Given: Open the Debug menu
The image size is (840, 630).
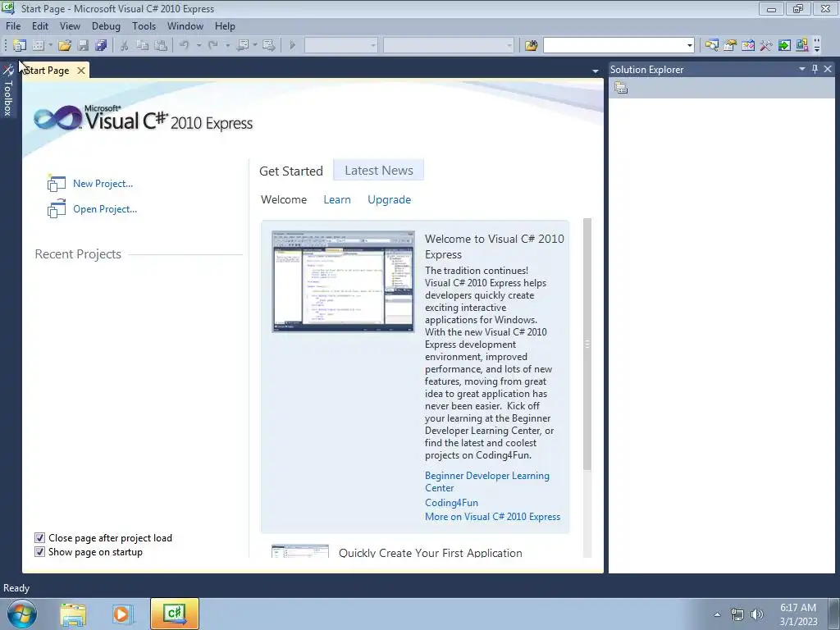Looking at the screenshot, I should click(106, 25).
